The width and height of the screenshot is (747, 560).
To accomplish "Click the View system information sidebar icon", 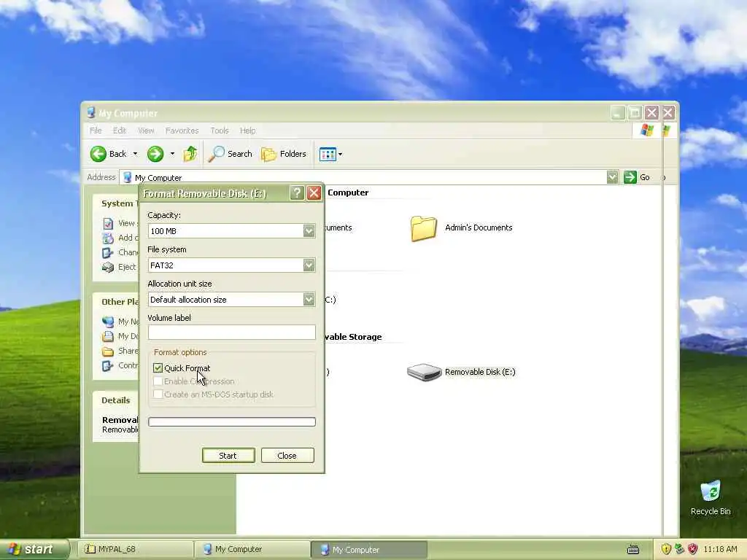I will click(108, 223).
